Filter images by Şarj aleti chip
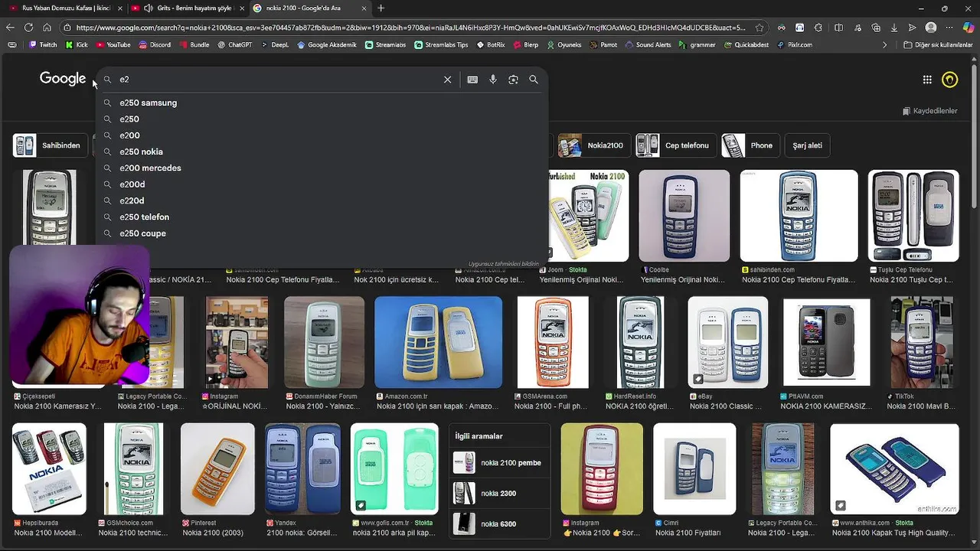 pyautogui.click(x=807, y=145)
